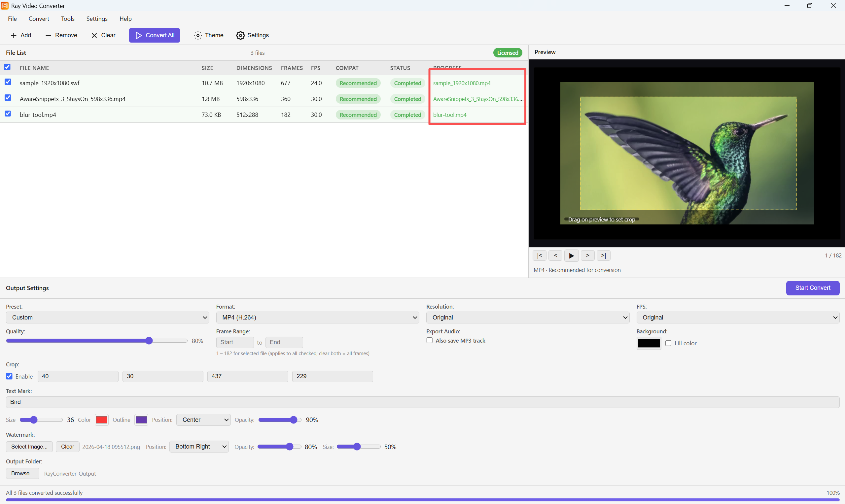Enable Also save MP3 track
This screenshot has width=845, height=504.
pos(430,340)
